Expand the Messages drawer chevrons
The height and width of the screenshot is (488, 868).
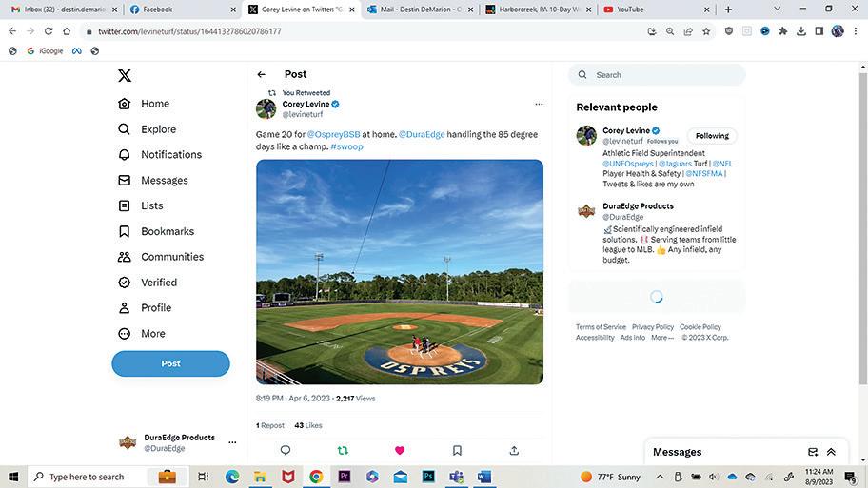pyautogui.click(x=831, y=452)
